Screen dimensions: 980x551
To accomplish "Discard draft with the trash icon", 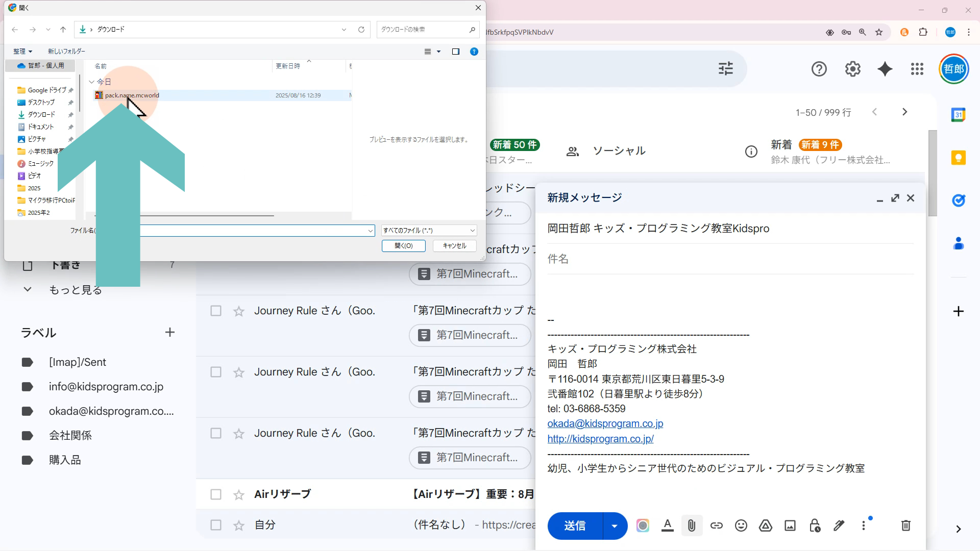I will 905,525.
